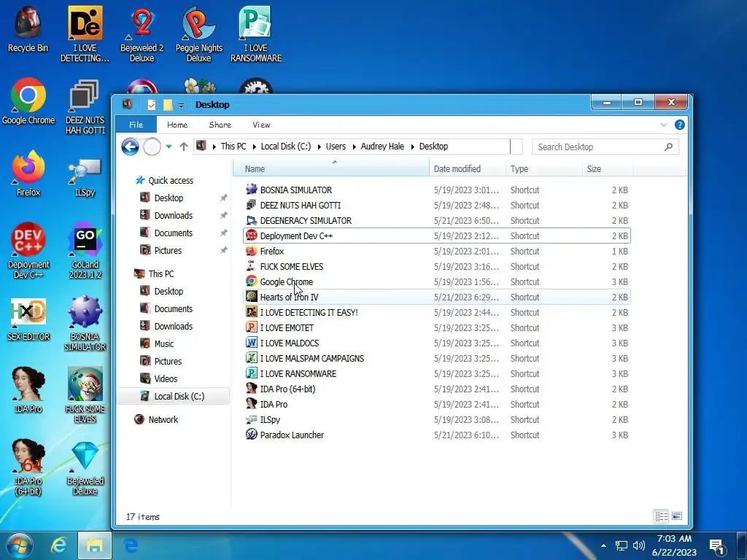Open the network tray icon
This screenshot has height=560, width=747.
pos(622,545)
